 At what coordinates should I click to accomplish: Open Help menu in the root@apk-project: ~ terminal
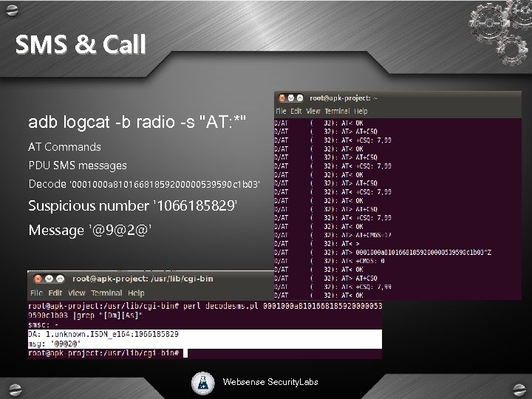click(361, 111)
